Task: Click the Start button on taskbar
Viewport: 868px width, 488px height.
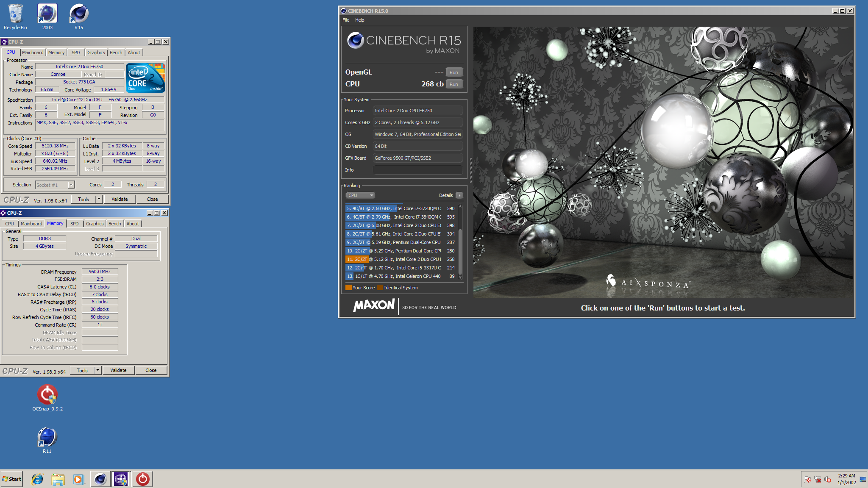Action: coord(12,479)
